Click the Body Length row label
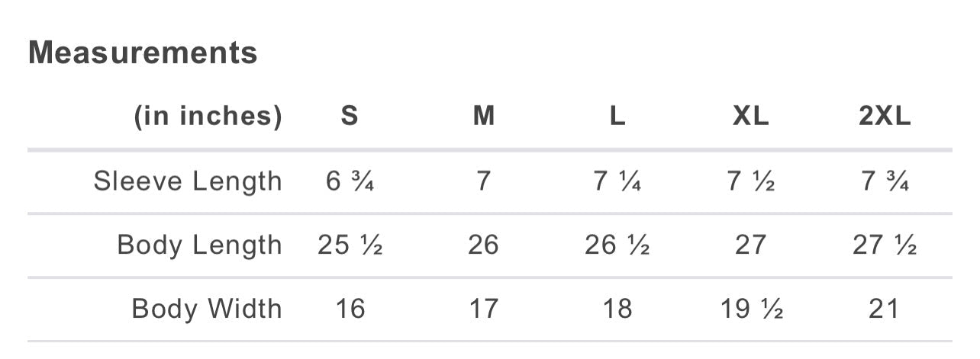The image size is (980, 359). click(199, 245)
